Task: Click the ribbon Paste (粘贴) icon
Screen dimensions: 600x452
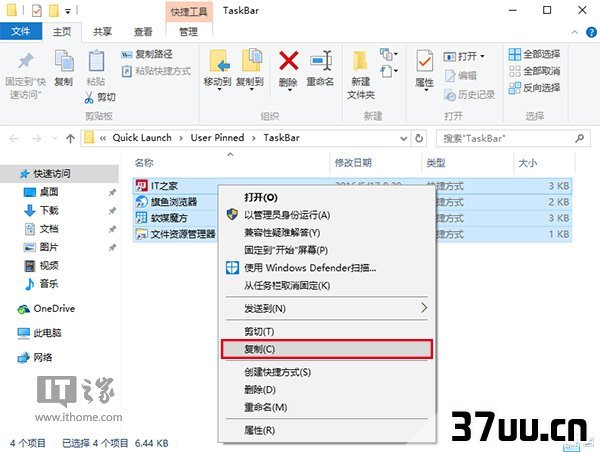Action: tap(96, 61)
